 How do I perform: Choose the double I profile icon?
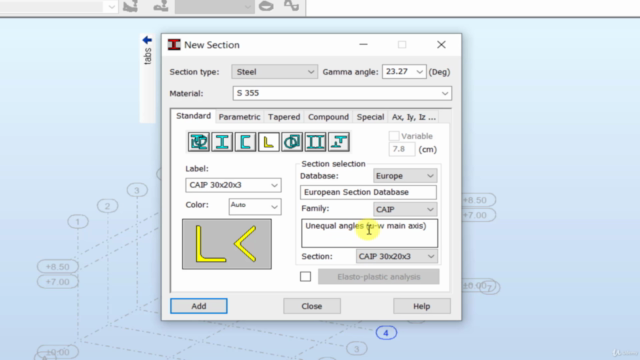coord(315,142)
